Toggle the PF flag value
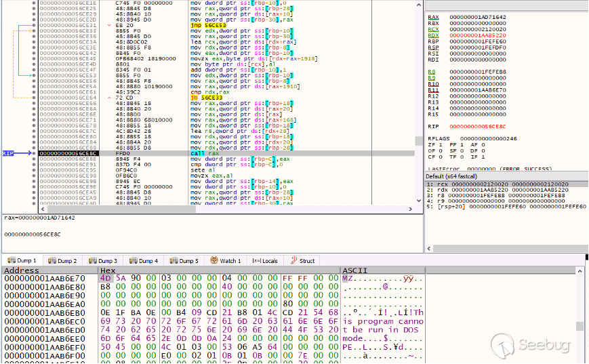The height and width of the screenshot is (364, 589). pyautogui.click(x=462, y=144)
